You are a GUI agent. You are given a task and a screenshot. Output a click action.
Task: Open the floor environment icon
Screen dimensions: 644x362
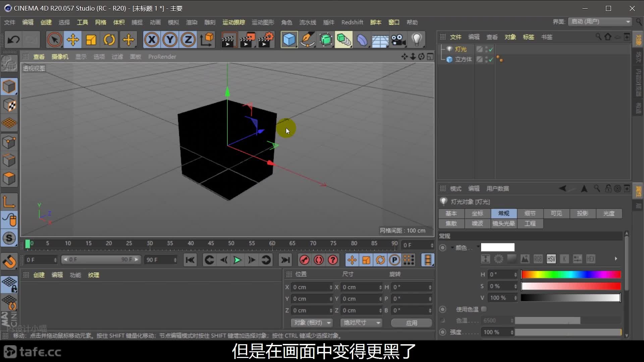(x=380, y=40)
